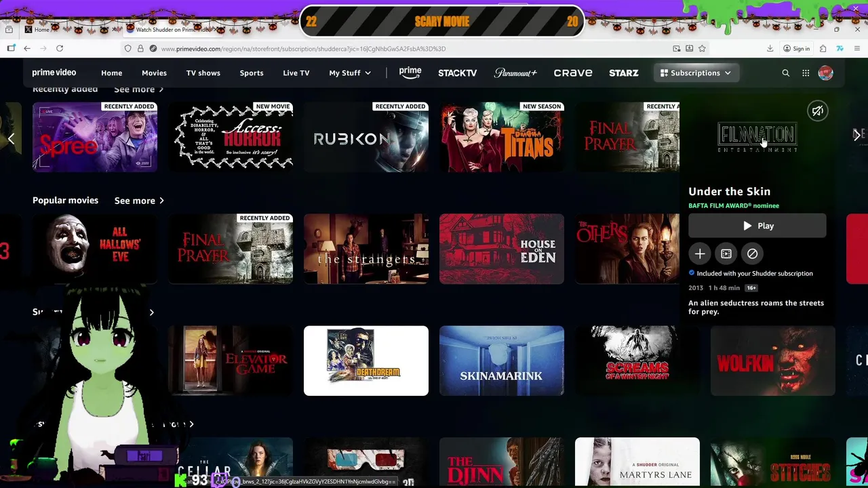868x488 pixels.
Task: Open the STARZ channel
Action: (624, 73)
